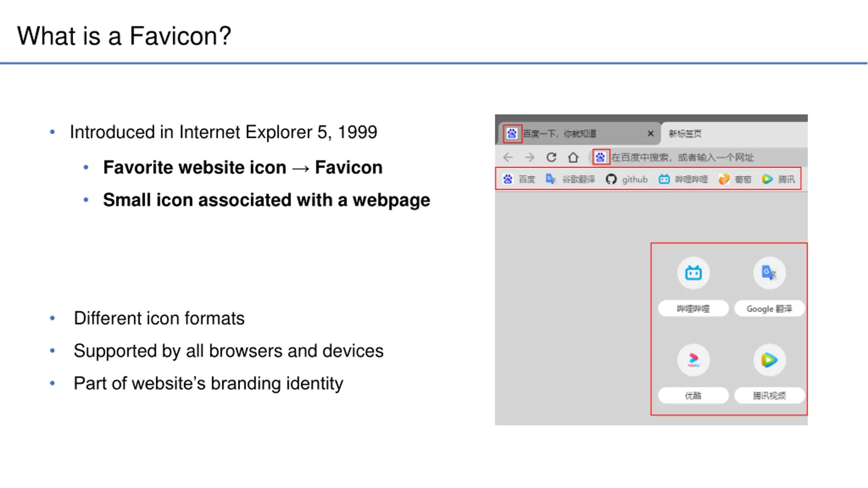Open the Baidu paw bookmark icon
This screenshot has width=868, height=488.
pyautogui.click(x=508, y=179)
